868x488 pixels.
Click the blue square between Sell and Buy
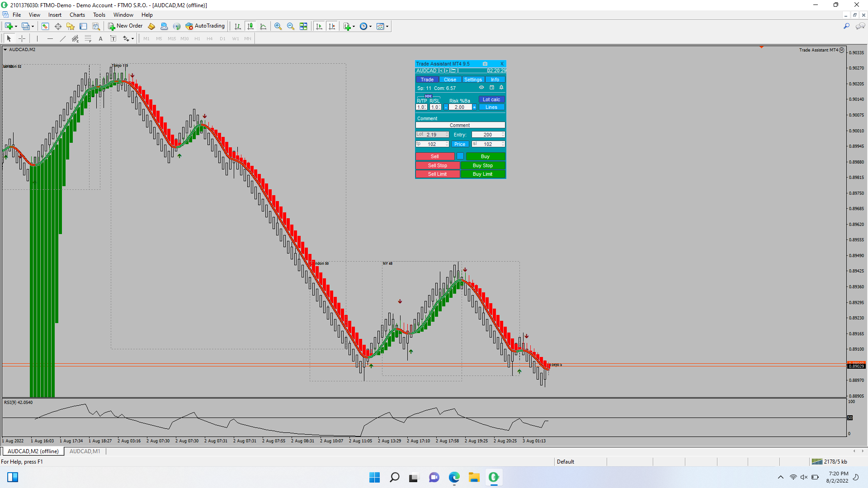(460, 156)
